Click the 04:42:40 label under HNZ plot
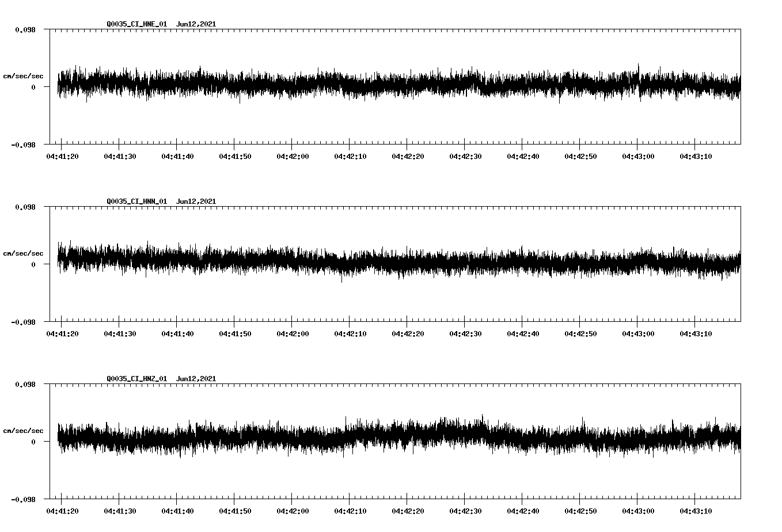782x532 pixels. coord(523,511)
